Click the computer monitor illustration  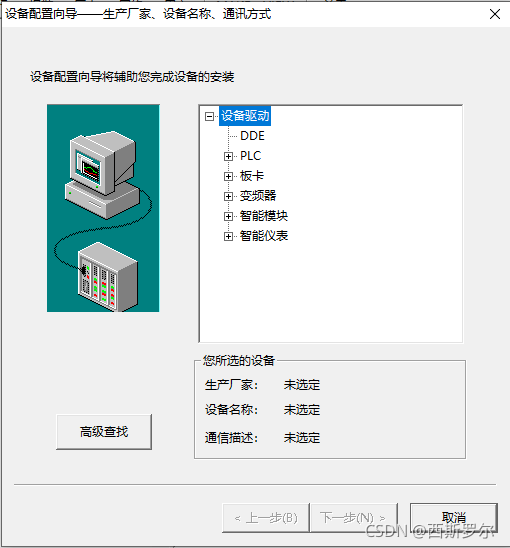point(103,175)
